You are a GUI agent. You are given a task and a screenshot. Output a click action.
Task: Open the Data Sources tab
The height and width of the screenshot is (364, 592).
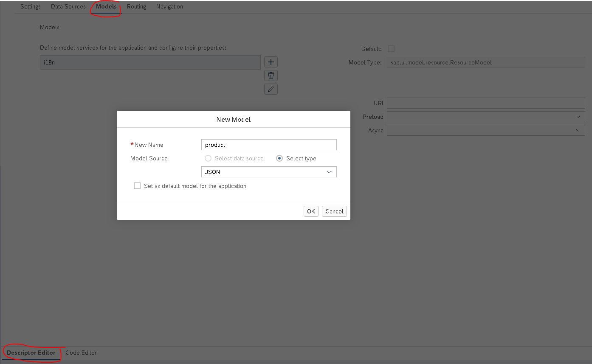click(68, 6)
